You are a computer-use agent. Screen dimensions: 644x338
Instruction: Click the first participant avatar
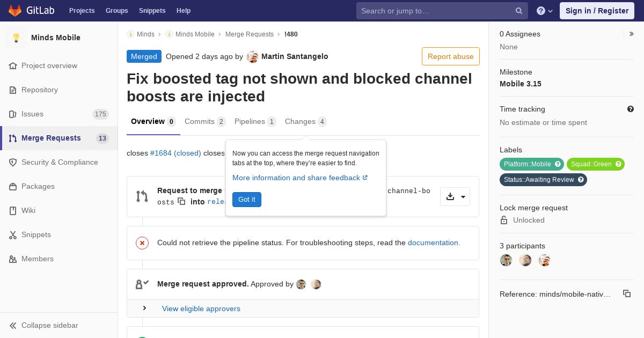[x=506, y=260]
